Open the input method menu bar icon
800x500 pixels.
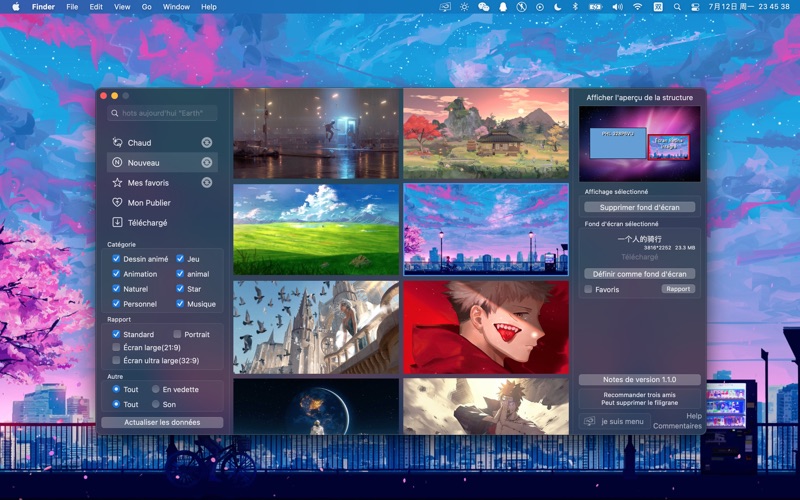658,7
